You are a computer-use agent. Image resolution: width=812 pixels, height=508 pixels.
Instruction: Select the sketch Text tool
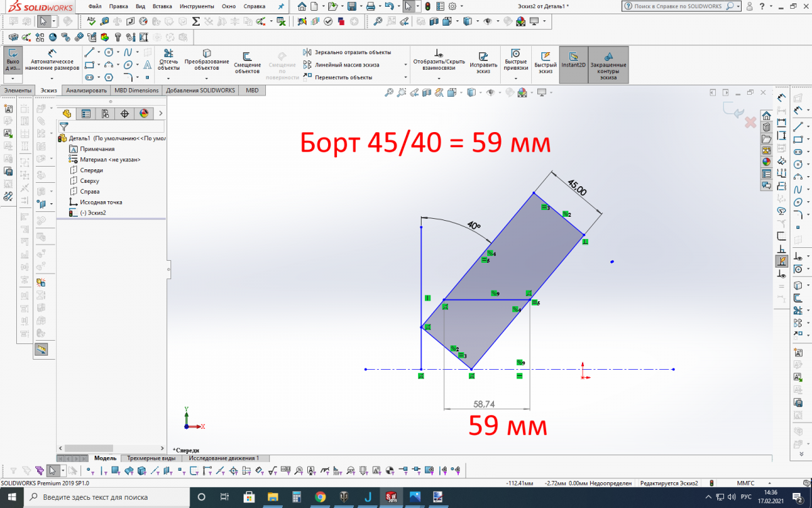point(148,64)
